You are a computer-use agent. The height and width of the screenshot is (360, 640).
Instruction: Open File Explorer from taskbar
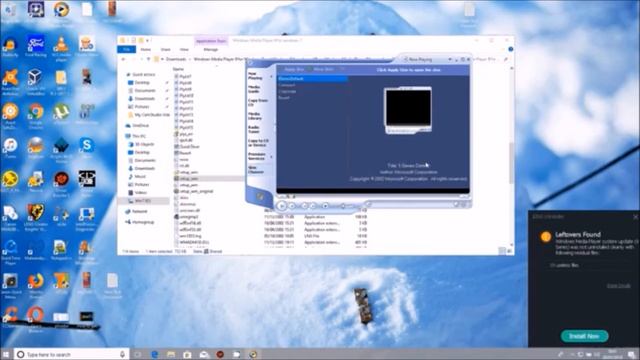171,354
